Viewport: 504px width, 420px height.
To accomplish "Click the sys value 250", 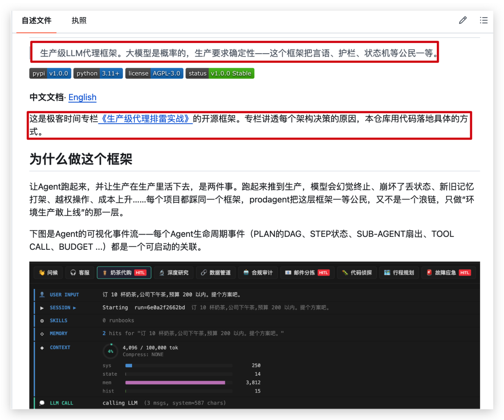I will coord(256,365).
